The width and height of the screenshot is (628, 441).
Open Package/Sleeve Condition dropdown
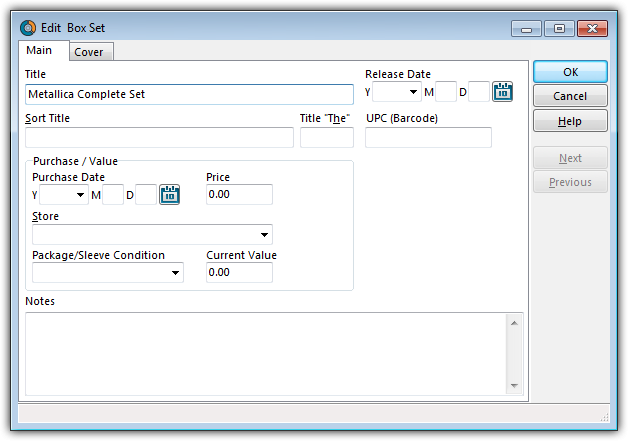(175, 273)
